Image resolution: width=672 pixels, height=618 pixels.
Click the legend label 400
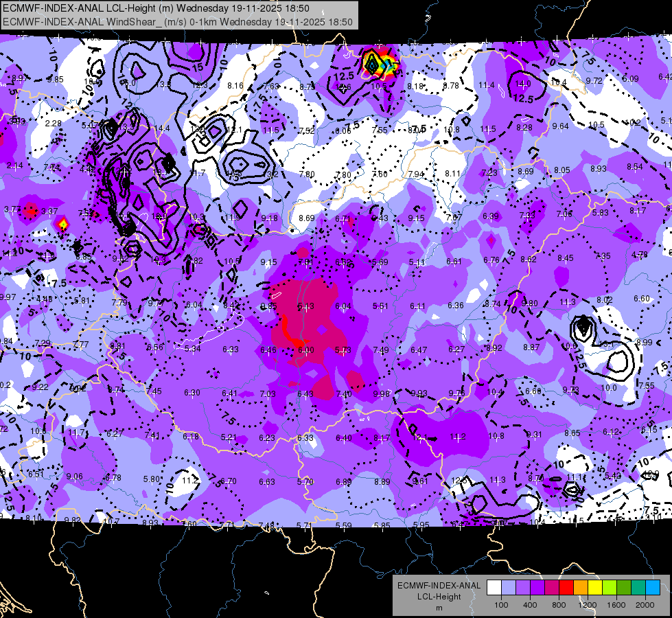[530, 605]
